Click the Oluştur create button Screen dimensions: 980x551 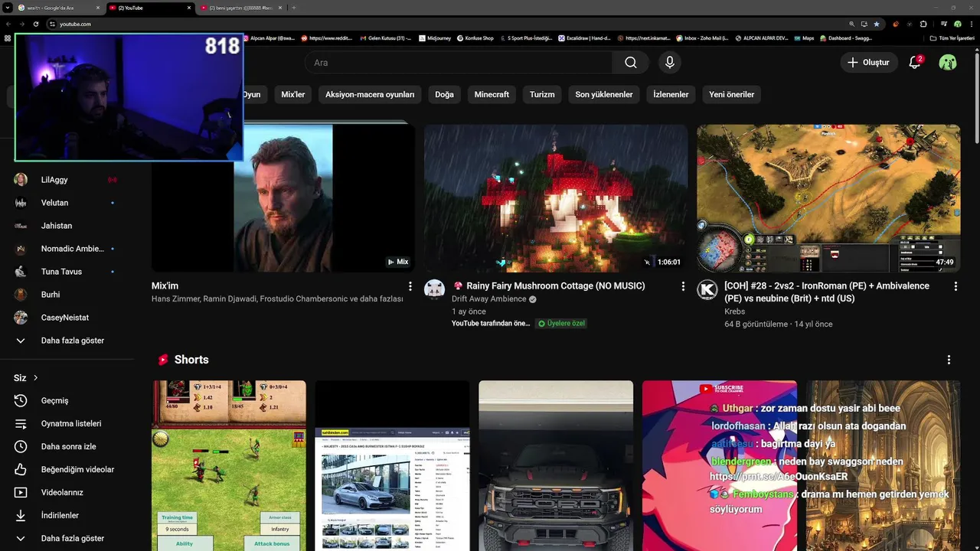(x=868, y=63)
